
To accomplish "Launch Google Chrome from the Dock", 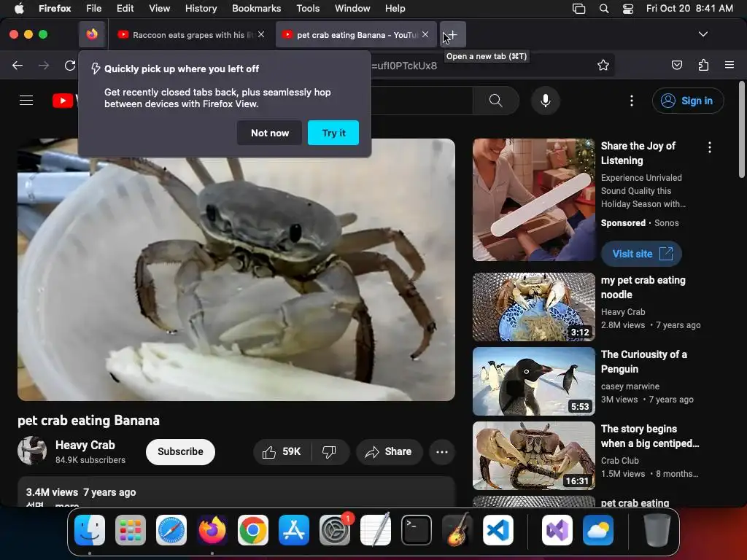I will coord(253,529).
